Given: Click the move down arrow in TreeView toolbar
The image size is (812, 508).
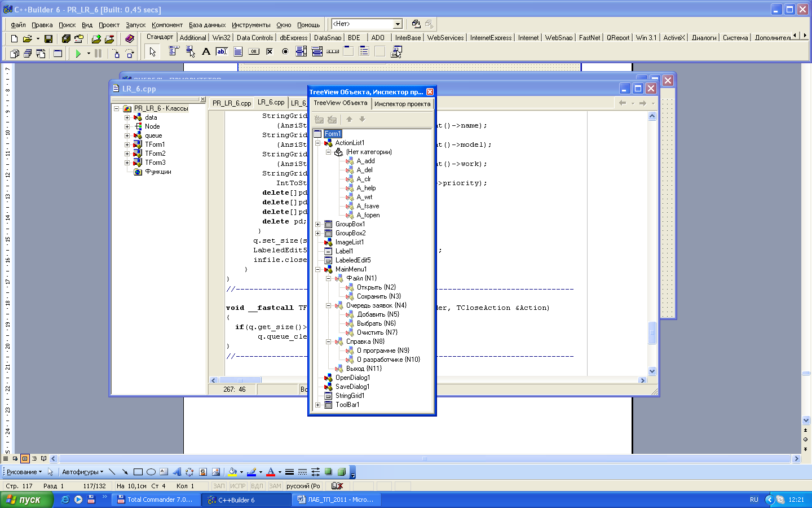Looking at the screenshot, I should pyautogui.click(x=362, y=119).
